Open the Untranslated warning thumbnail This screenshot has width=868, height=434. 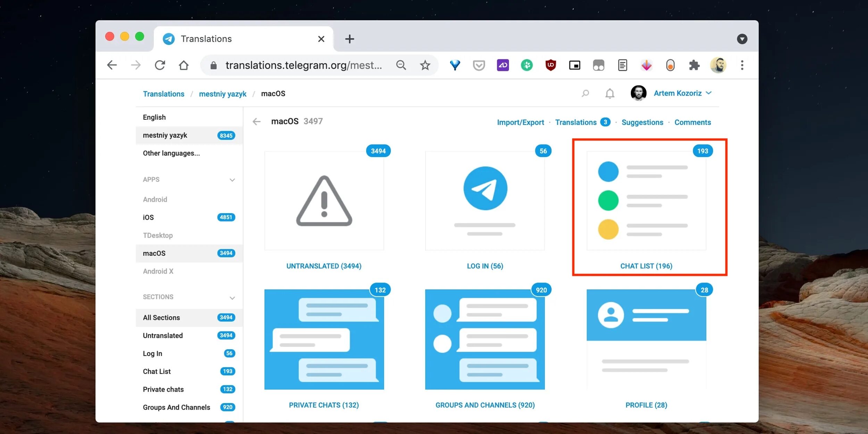tap(324, 201)
